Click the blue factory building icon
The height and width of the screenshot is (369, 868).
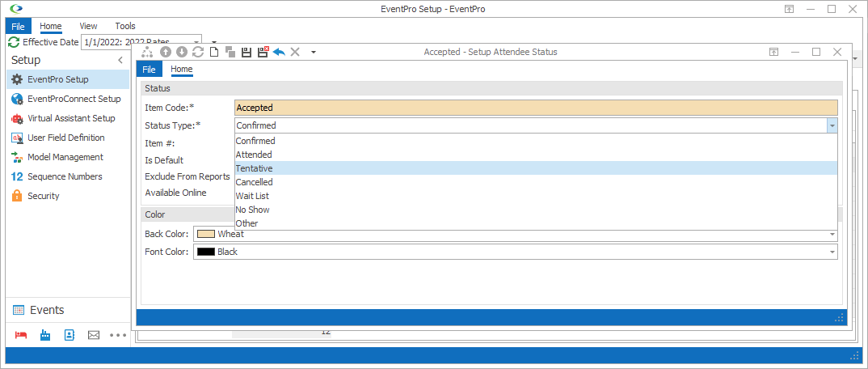[x=44, y=335]
